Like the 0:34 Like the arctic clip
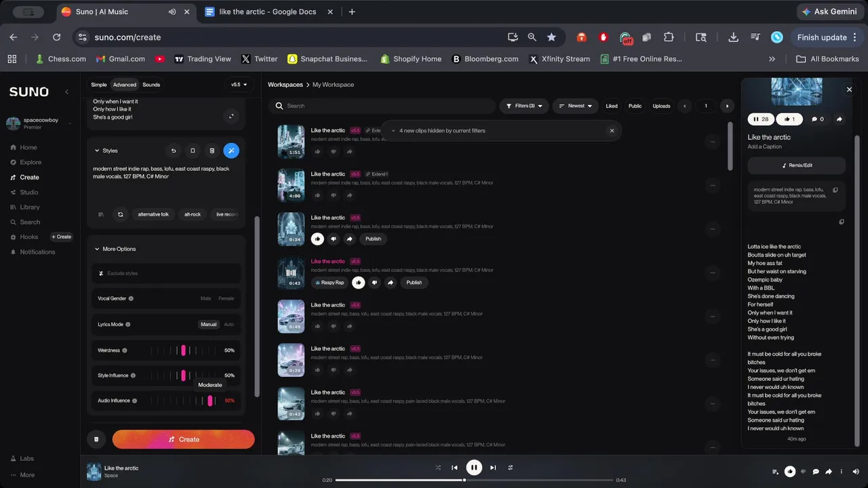The height and width of the screenshot is (488, 868). 317,239
